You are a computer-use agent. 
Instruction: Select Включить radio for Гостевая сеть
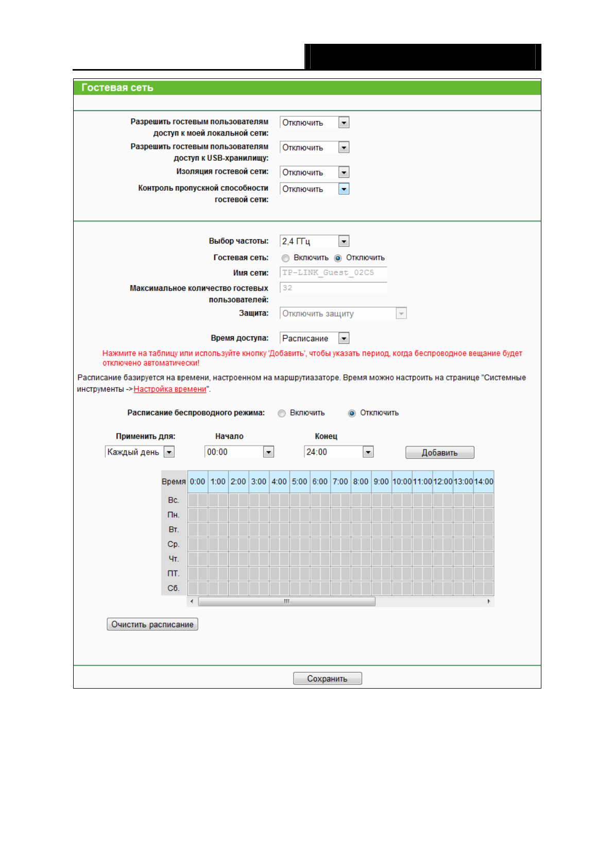(x=286, y=258)
